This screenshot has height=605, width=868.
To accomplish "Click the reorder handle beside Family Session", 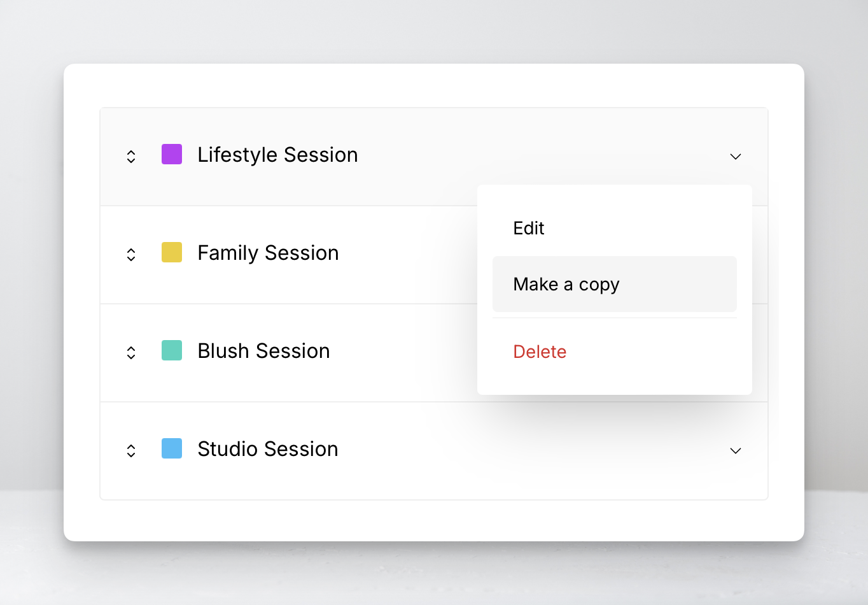I will point(131,255).
